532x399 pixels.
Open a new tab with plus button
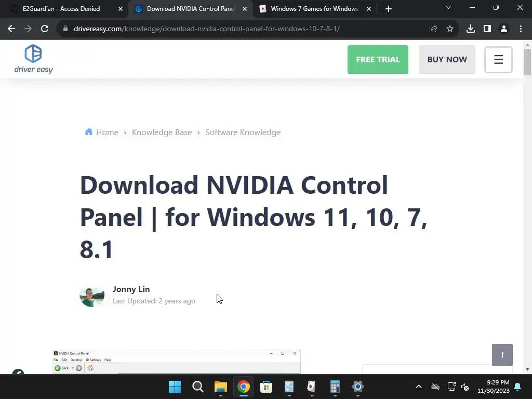point(389,9)
